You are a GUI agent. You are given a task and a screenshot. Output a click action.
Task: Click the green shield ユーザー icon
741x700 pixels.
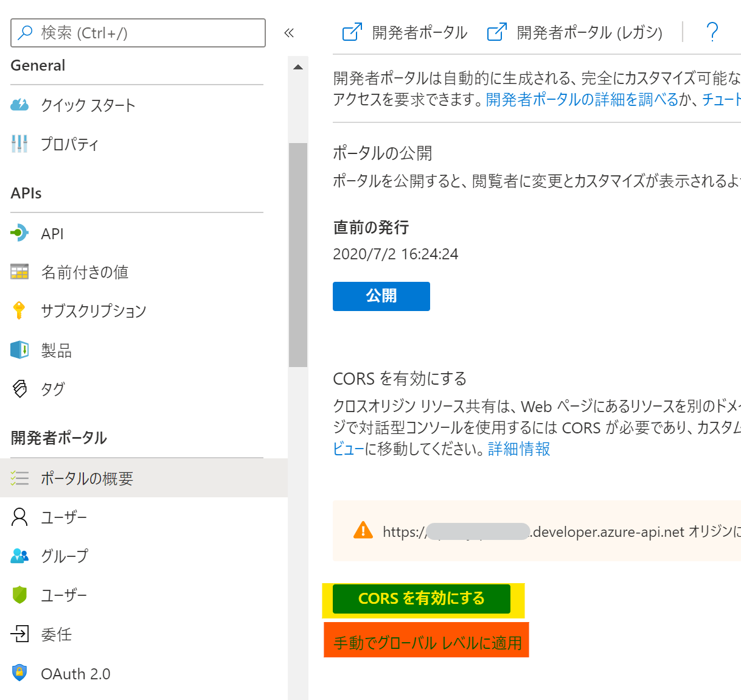19,595
